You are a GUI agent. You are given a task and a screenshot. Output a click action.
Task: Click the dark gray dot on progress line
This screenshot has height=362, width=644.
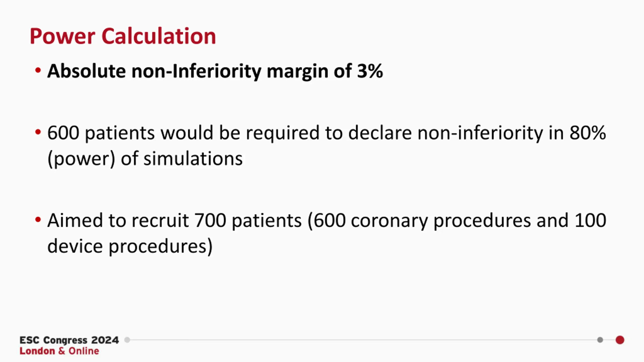[600, 340]
